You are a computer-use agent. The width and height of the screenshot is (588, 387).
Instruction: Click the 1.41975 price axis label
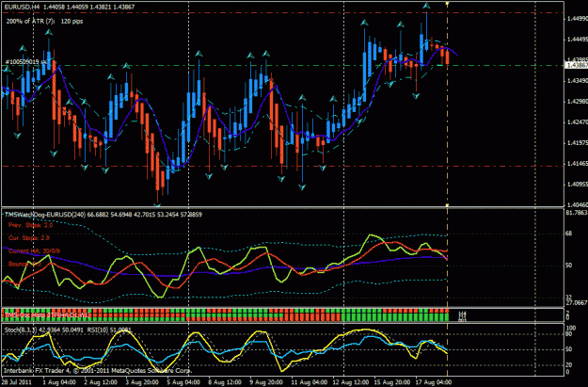[x=577, y=143]
